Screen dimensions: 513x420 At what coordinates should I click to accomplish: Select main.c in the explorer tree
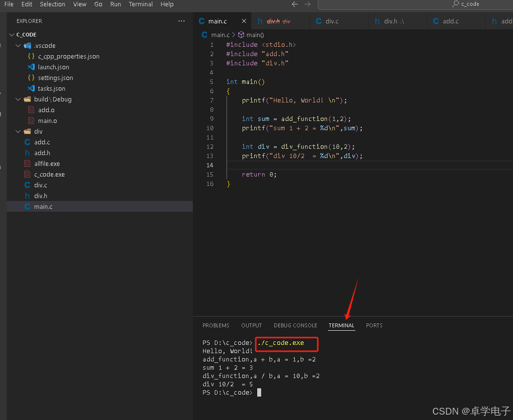(x=43, y=206)
